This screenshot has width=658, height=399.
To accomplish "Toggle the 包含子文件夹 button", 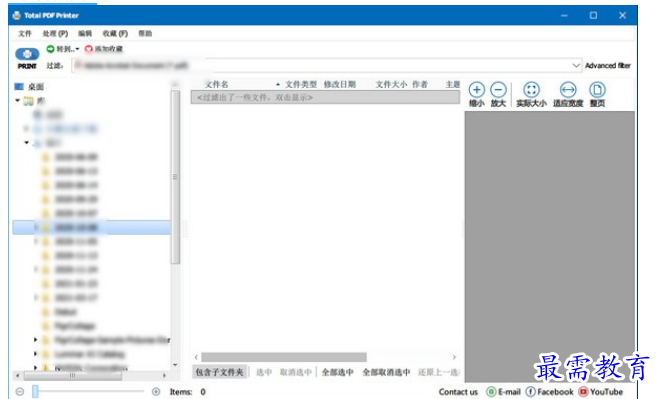I will coord(219,372).
